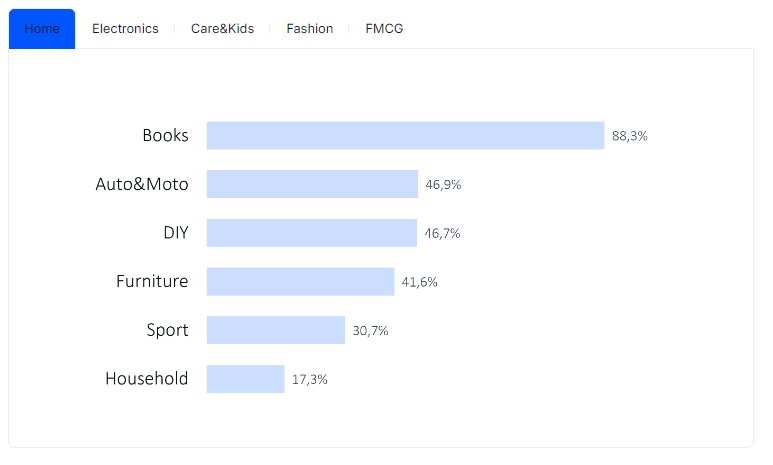Click the 41,6% value label

pyautogui.click(x=420, y=282)
